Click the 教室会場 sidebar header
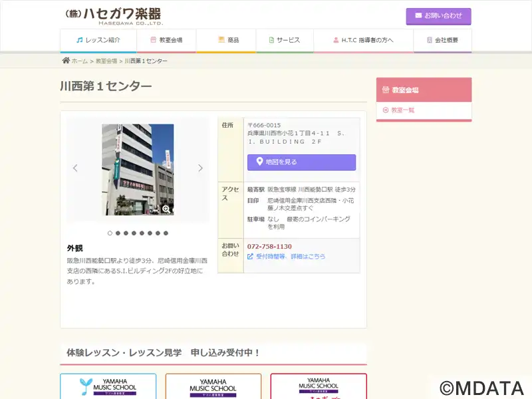Screen dimensions: 532x399 [424, 90]
